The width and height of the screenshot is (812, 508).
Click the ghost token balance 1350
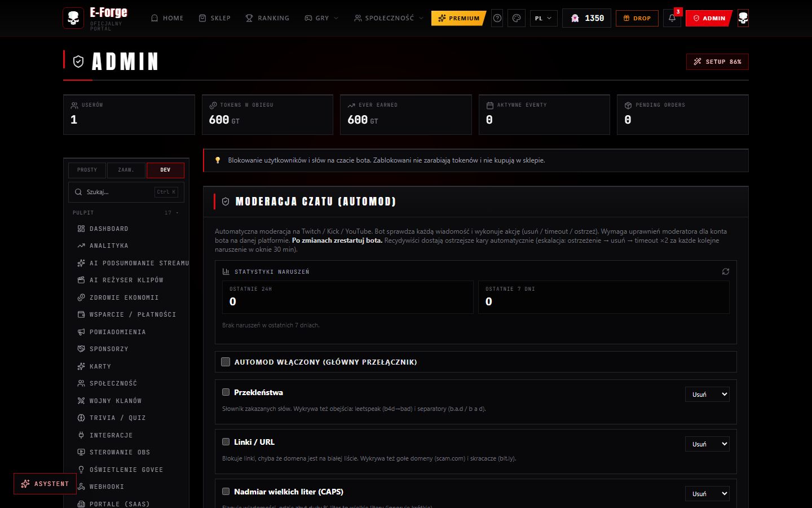(586, 18)
